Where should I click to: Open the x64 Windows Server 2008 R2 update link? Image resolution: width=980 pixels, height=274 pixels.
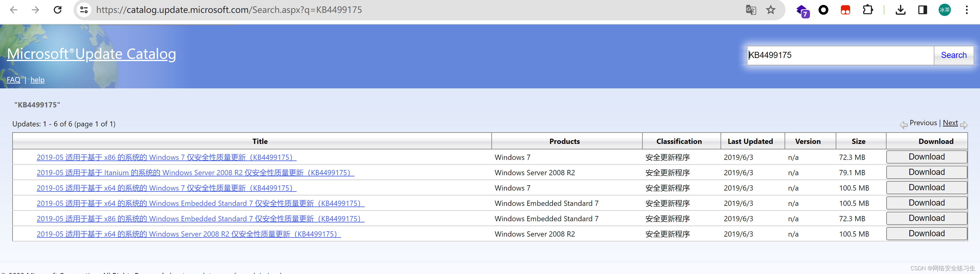pyautogui.click(x=189, y=234)
